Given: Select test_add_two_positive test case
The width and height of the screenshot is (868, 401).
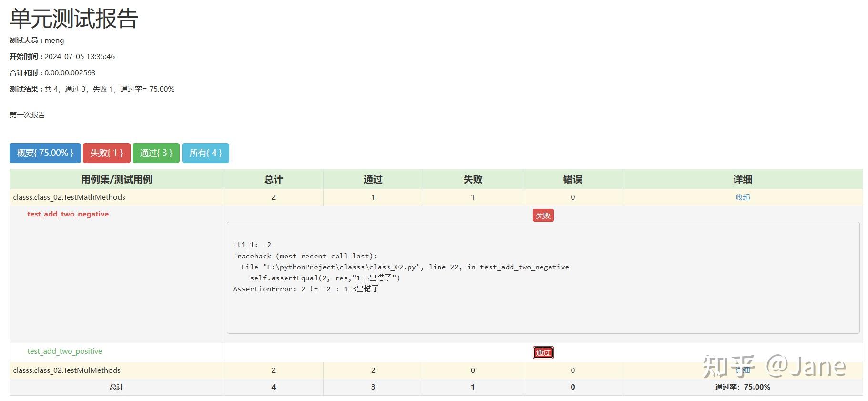Looking at the screenshot, I should (x=65, y=351).
